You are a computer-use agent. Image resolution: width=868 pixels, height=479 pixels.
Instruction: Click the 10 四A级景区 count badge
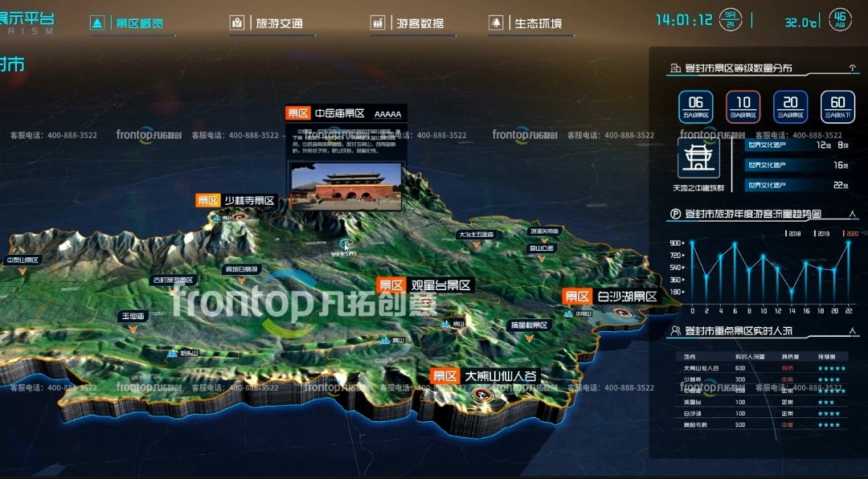(x=743, y=106)
